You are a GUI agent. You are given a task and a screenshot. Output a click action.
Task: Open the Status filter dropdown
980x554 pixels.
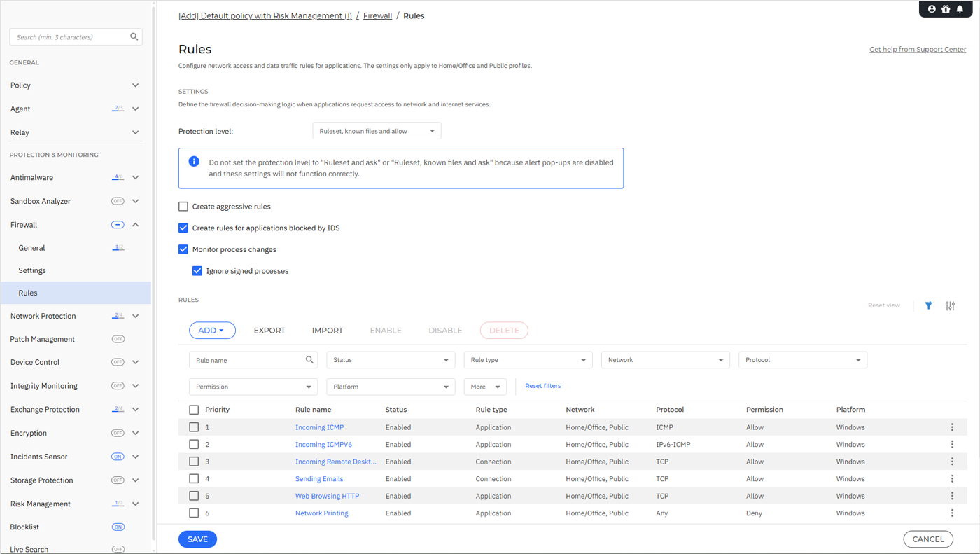tap(391, 360)
